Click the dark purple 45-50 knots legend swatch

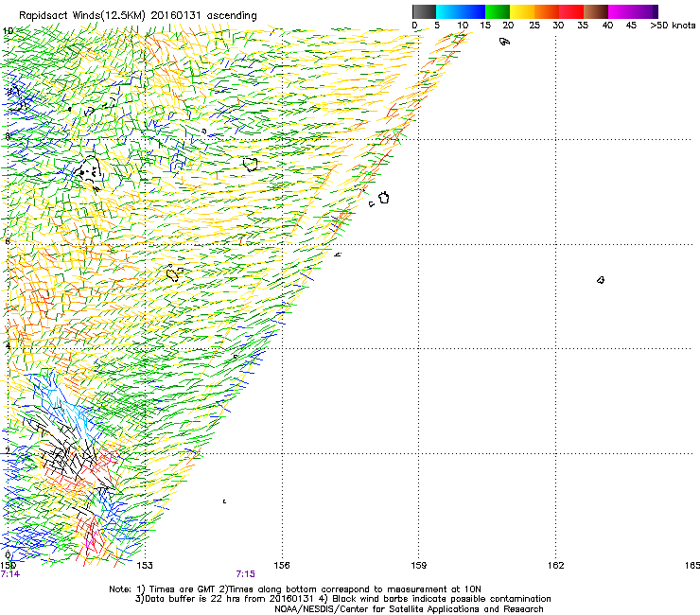[645, 11]
